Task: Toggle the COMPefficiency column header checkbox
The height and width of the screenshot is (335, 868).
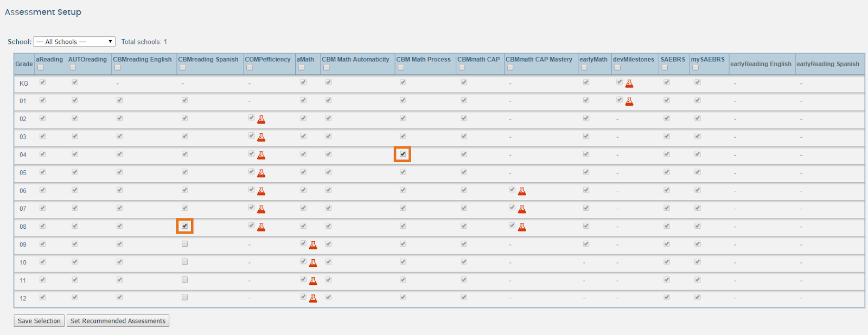Action: [250, 68]
